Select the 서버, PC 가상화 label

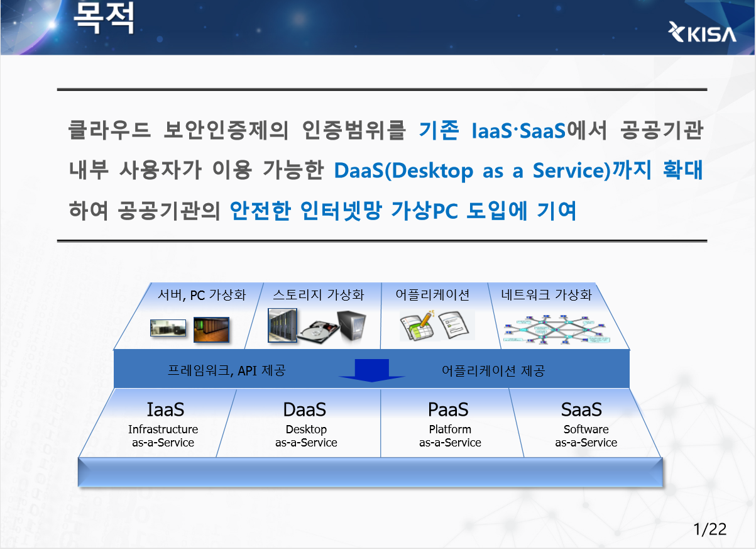(x=202, y=295)
